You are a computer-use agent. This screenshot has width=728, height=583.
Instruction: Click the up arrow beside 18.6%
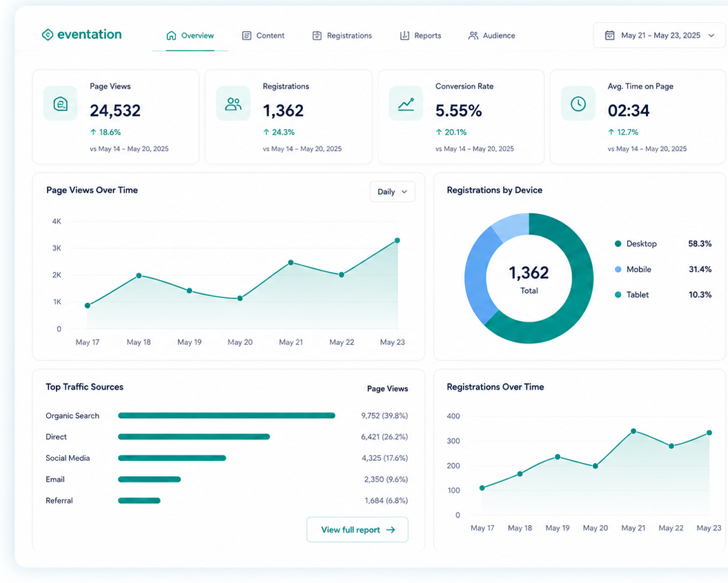[93, 132]
